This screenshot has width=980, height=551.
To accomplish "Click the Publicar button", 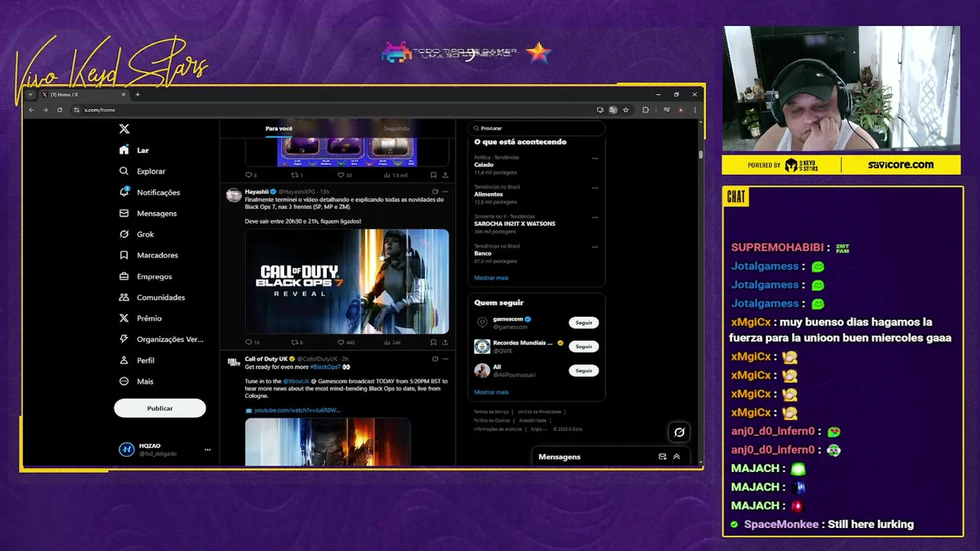I will [160, 409].
